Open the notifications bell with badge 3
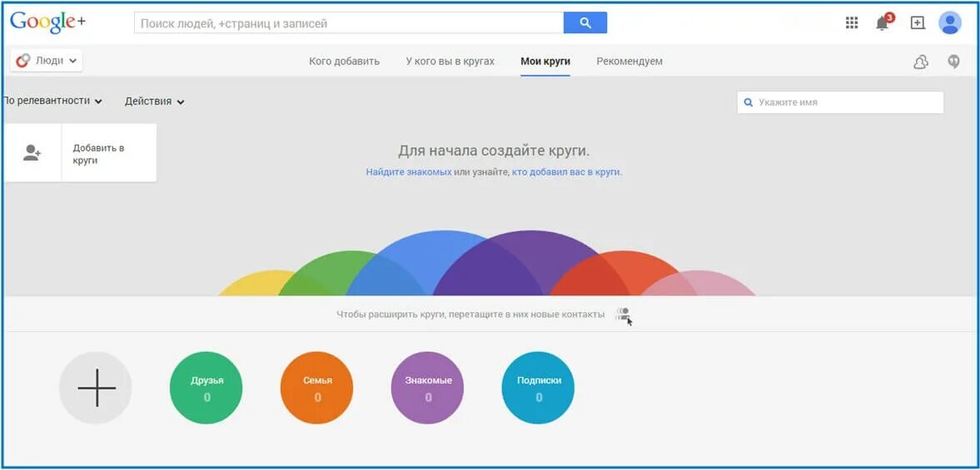The image size is (980, 470). pyautogui.click(x=883, y=22)
